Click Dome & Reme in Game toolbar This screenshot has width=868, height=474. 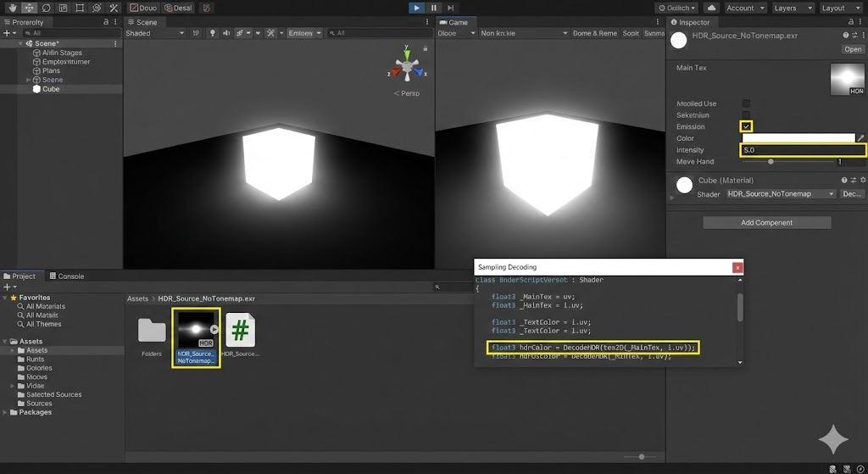click(594, 33)
